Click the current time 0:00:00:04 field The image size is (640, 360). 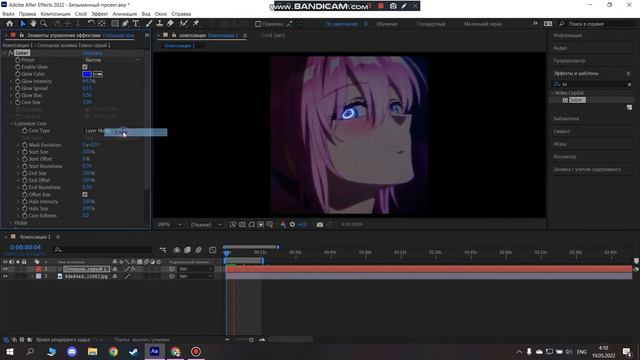(25, 247)
